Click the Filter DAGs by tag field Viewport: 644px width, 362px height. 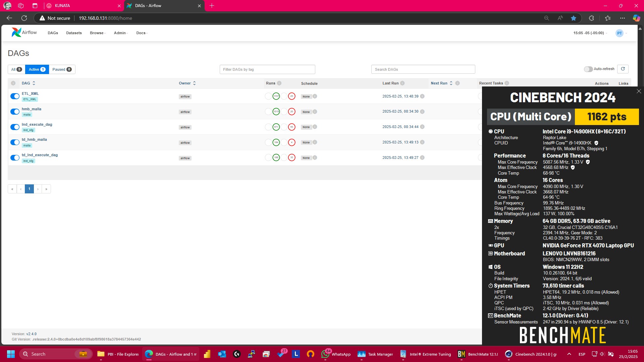click(x=267, y=69)
